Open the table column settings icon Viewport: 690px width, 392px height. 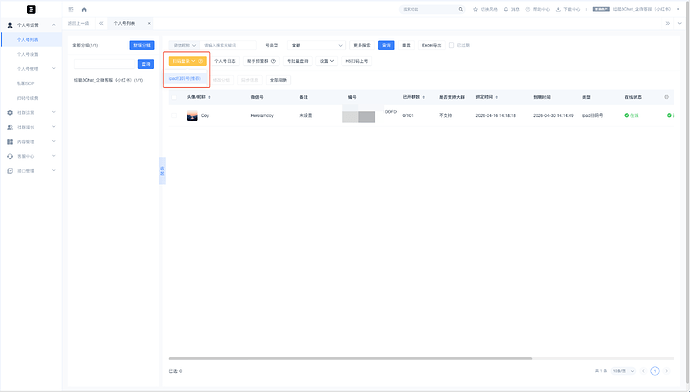click(666, 97)
